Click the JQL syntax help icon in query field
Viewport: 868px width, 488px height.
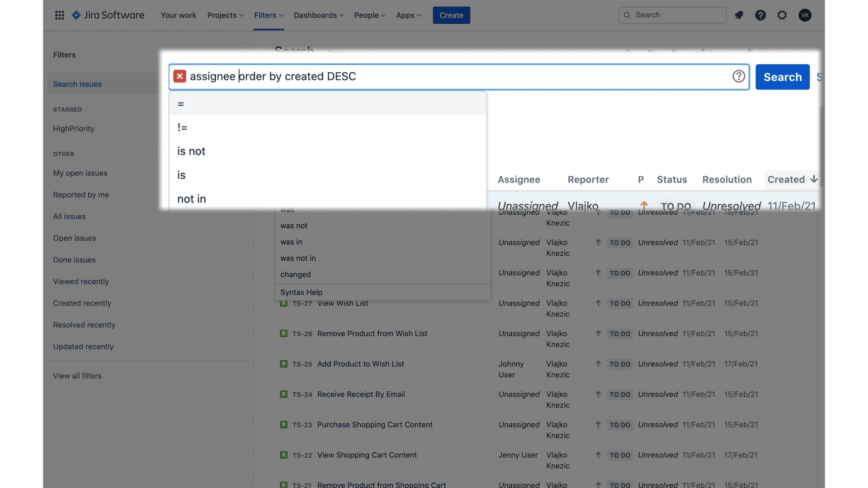[739, 76]
